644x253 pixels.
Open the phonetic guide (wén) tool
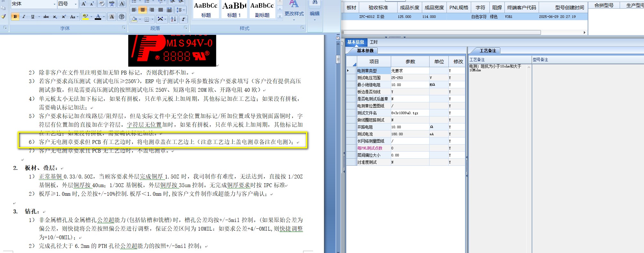coord(112,4)
